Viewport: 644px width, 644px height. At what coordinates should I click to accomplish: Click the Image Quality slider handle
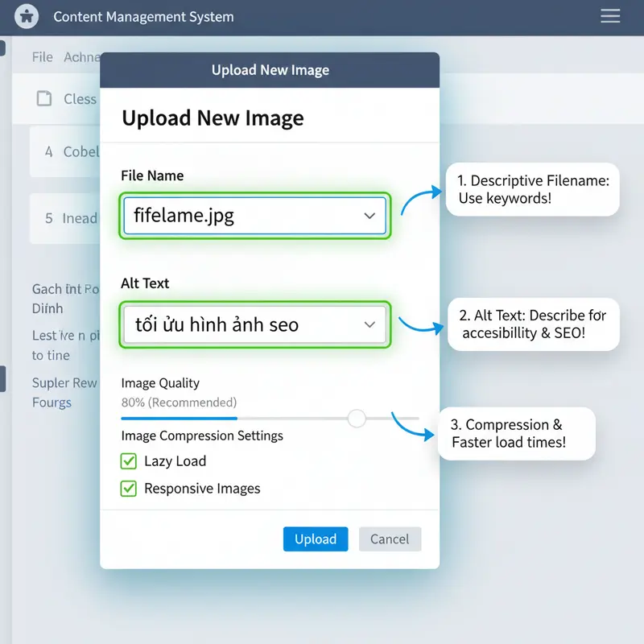[x=357, y=418]
